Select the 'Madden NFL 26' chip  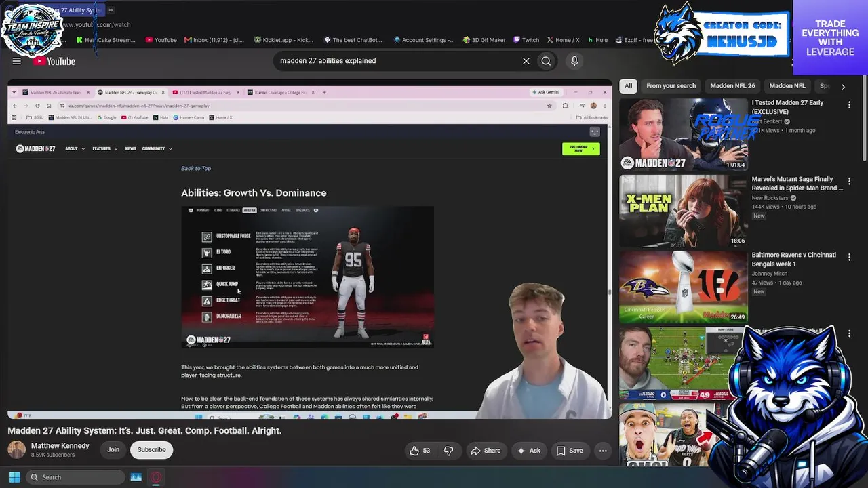(732, 86)
